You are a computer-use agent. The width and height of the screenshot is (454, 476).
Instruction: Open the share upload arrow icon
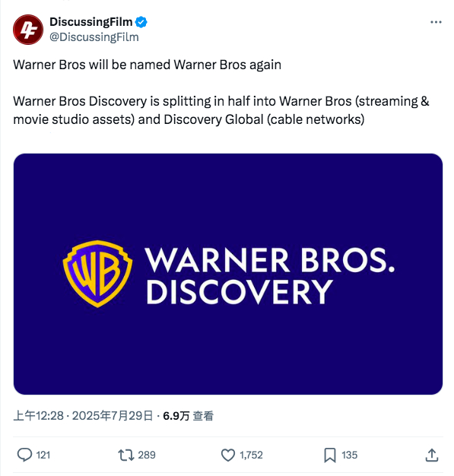431,455
